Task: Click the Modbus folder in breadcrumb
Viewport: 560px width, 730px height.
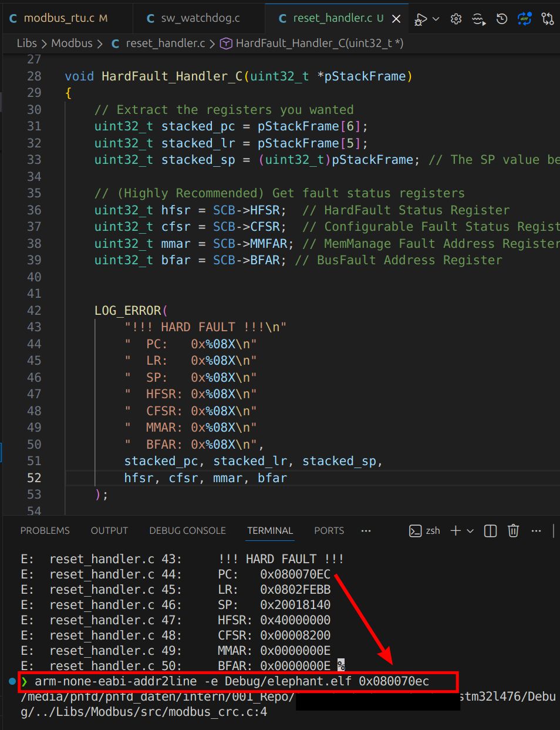Action: click(x=72, y=43)
